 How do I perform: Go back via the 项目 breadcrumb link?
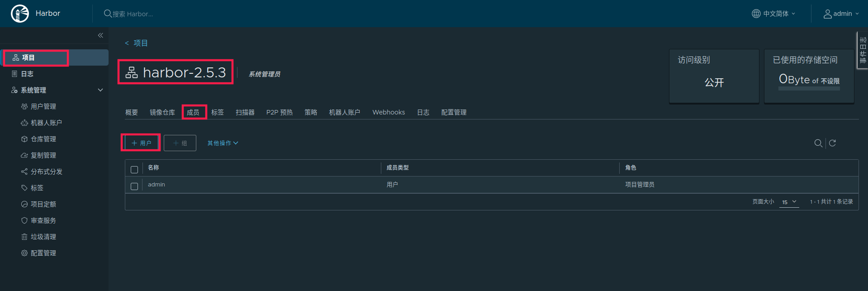pyautogui.click(x=141, y=43)
